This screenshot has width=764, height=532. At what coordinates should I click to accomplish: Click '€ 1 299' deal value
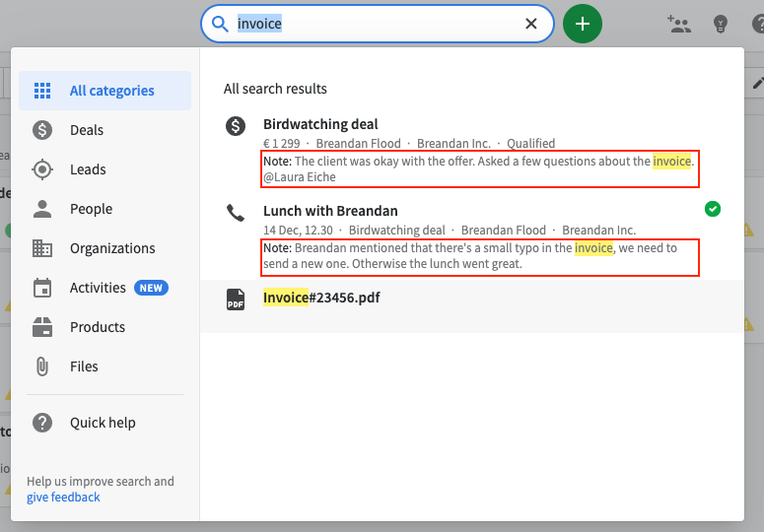(282, 143)
